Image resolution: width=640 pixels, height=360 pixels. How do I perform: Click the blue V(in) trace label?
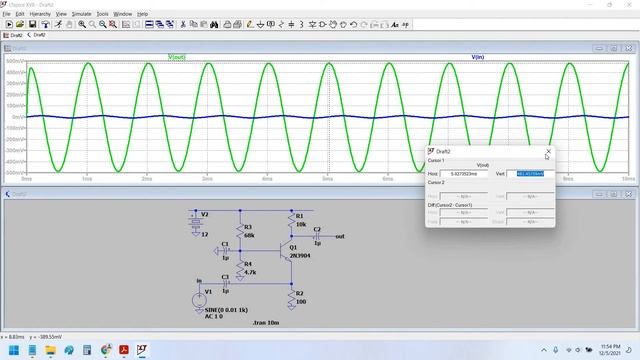click(x=478, y=57)
